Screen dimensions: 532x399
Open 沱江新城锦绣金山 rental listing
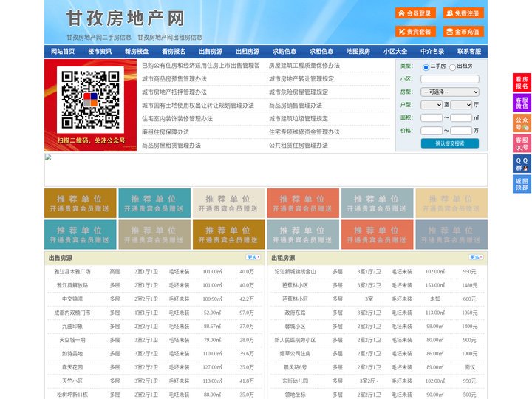295,271
